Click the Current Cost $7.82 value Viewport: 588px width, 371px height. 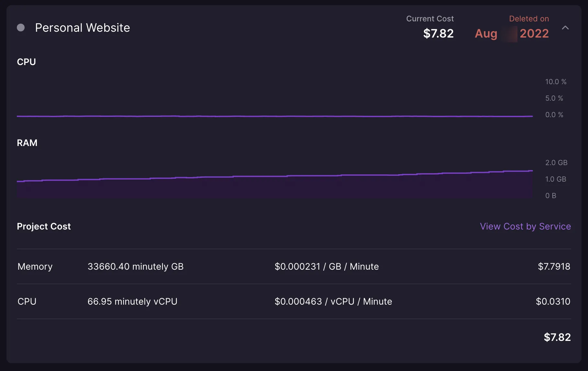click(x=439, y=33)
